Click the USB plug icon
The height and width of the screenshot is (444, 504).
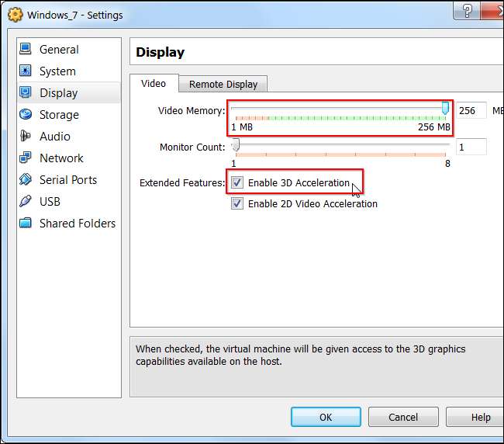point(26,201)
